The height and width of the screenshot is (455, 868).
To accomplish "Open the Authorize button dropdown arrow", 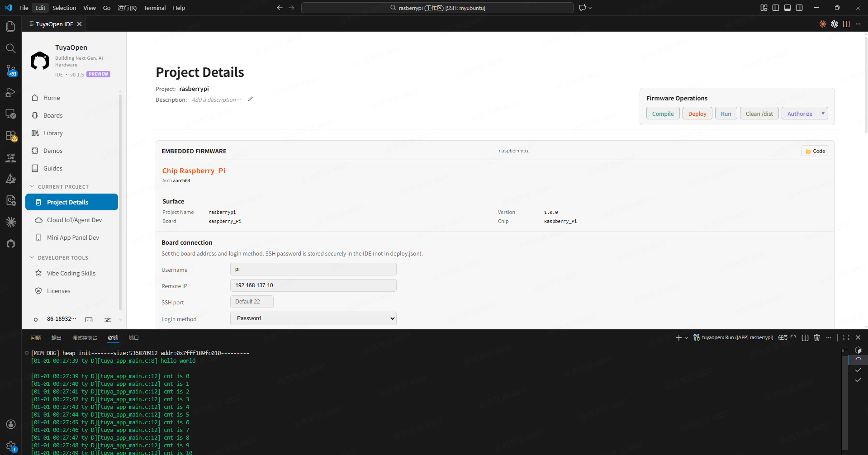I will (x=823, y=113).
